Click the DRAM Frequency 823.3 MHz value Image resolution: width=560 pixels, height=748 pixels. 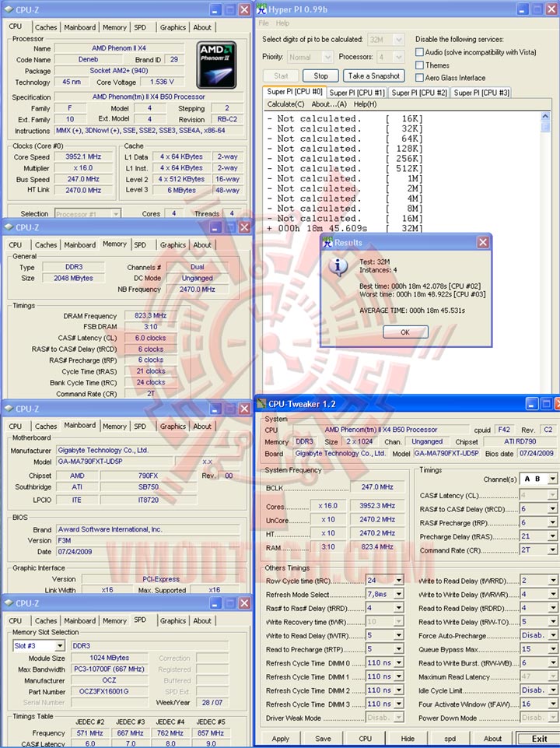pyautogui.click(x=150, y=315)
